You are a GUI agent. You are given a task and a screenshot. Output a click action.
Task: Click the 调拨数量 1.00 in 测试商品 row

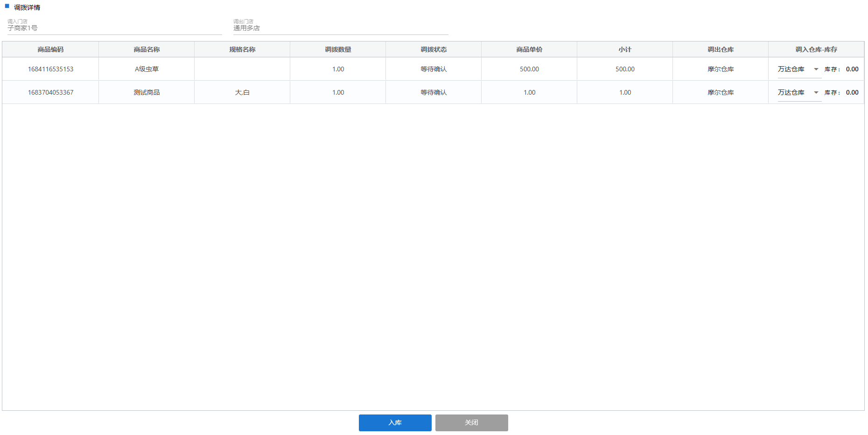coord(338,92)
